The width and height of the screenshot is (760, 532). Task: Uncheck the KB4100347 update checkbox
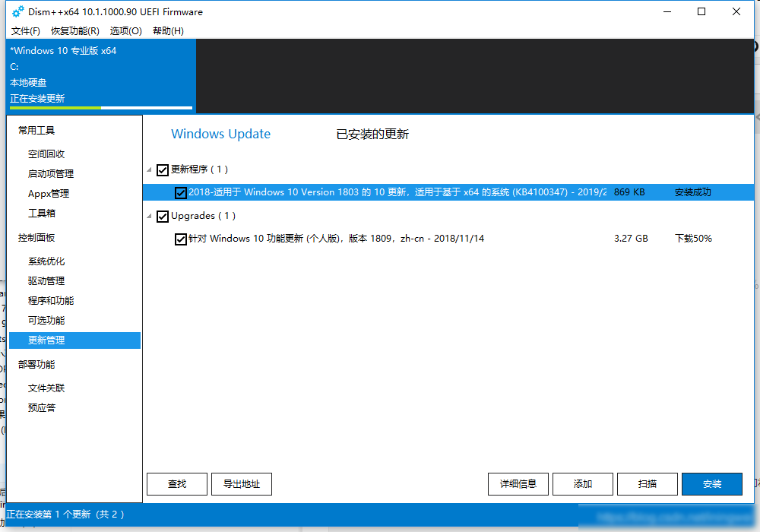(x=180, y=193)
